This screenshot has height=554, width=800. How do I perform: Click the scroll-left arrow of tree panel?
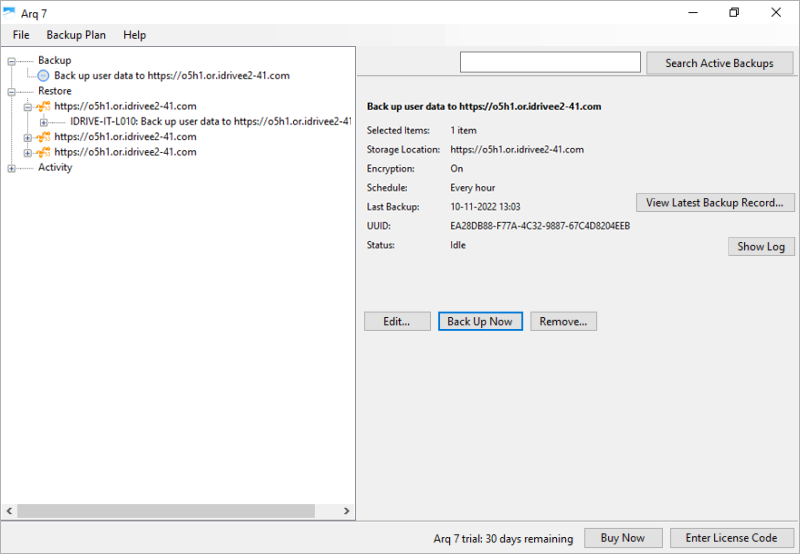click(x=9, y=511)
